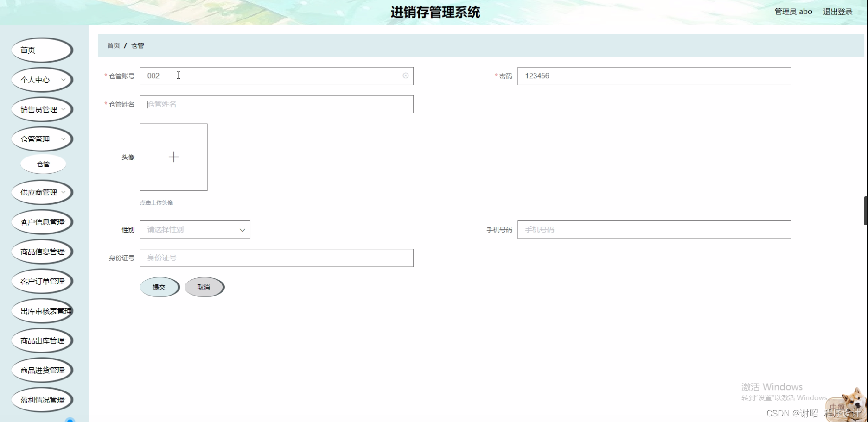Viewport: 868px width, 422px height.
Task: Go to 首页 in the sidebar
Action: (x=42, y=50)
